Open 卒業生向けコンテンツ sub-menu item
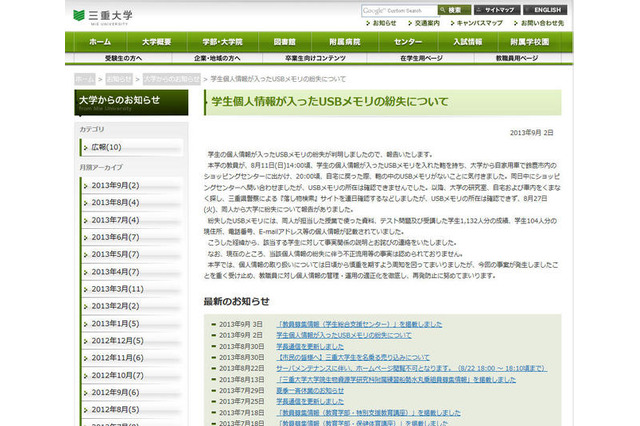This screenshot has width=640, height=426. pos(315,58)
